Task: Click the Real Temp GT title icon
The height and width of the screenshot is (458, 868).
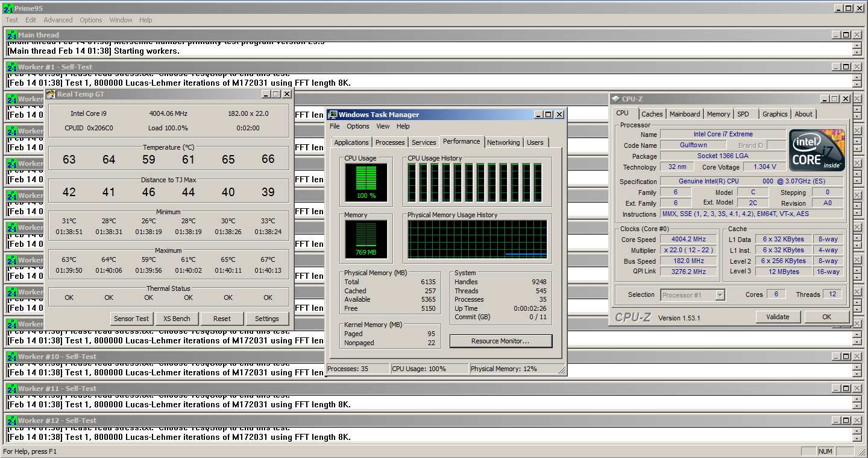Action: (x=51, y=94)
